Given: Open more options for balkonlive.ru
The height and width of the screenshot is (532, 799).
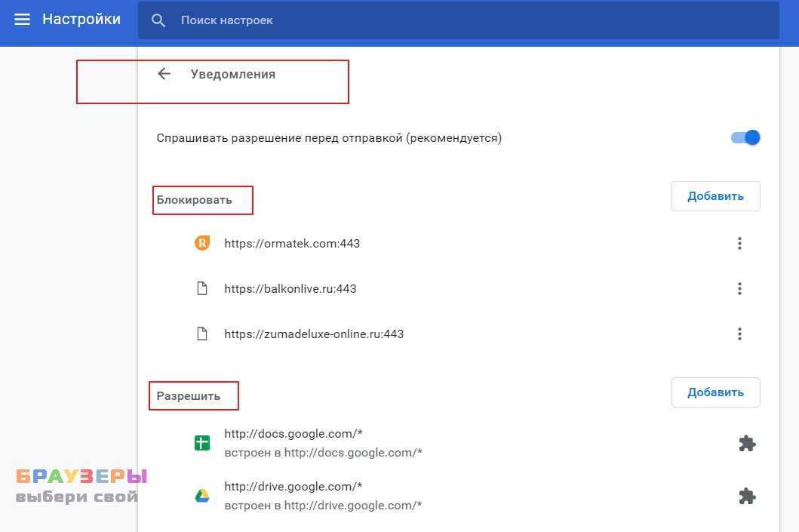Looking at the screenshot, I should click(739, 288).
